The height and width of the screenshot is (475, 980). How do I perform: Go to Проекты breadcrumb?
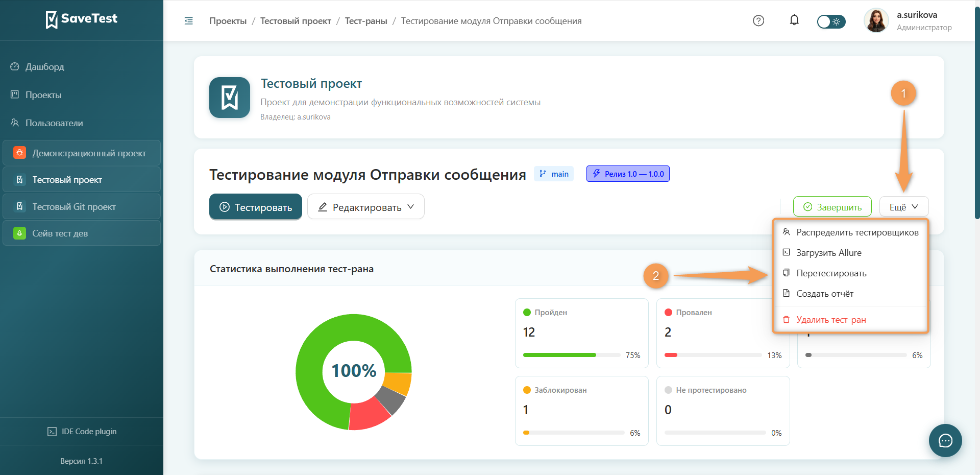tap(228, 21)
